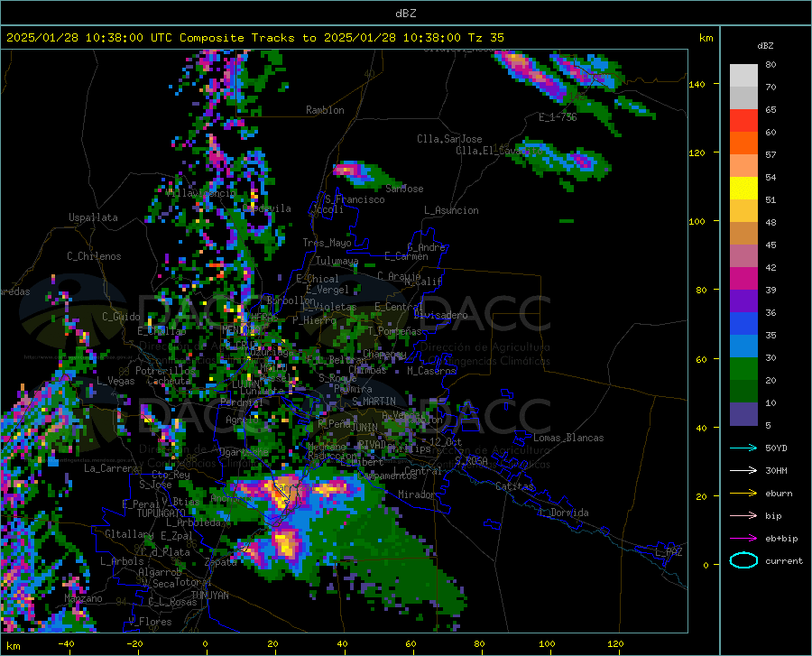The width and height of the screenshot is (812, 656).
Task: Click the La_Carrera place label
Action: (111, 468)
